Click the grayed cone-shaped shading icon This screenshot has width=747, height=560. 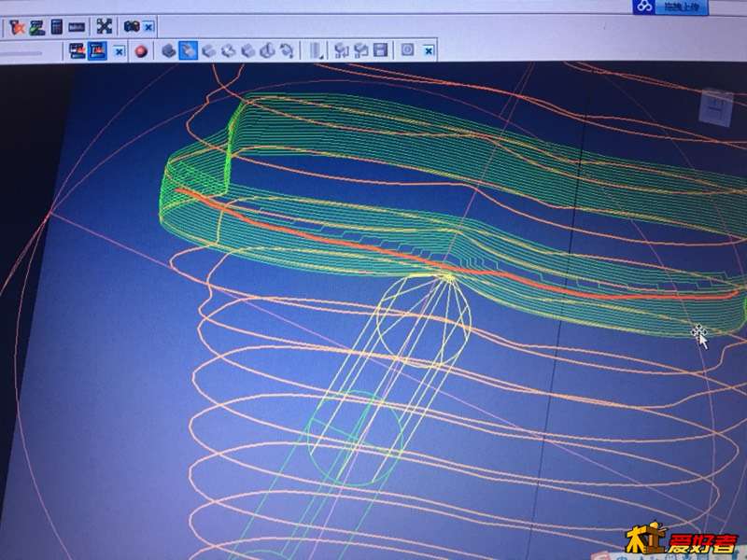click(x=267, y=50)
